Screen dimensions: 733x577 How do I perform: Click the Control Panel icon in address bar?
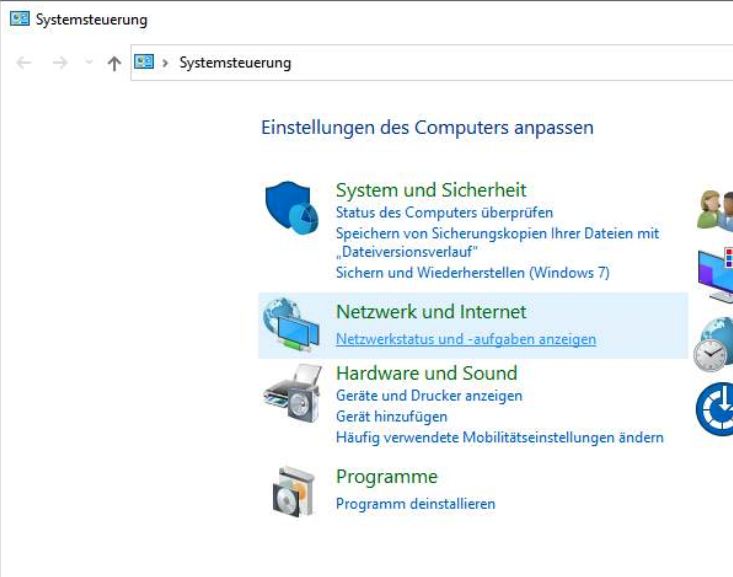tap(144, 62)
